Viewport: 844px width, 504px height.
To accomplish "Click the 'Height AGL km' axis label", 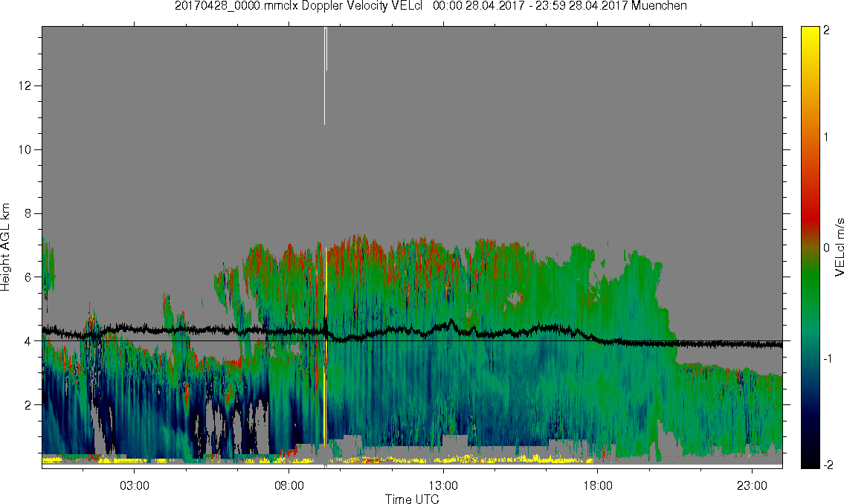I will click(x=5, y=247).
